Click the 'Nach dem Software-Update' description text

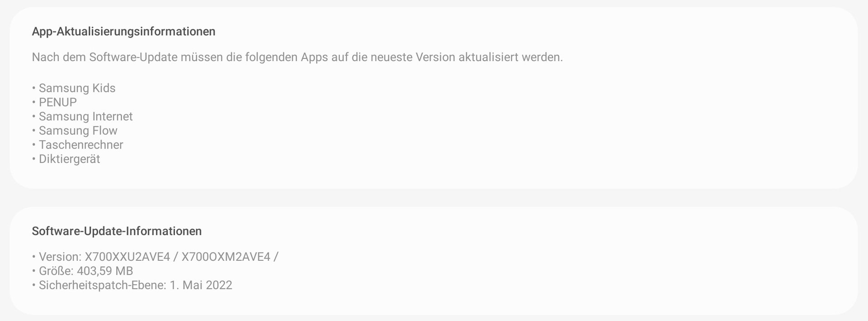tap(297, 57)
